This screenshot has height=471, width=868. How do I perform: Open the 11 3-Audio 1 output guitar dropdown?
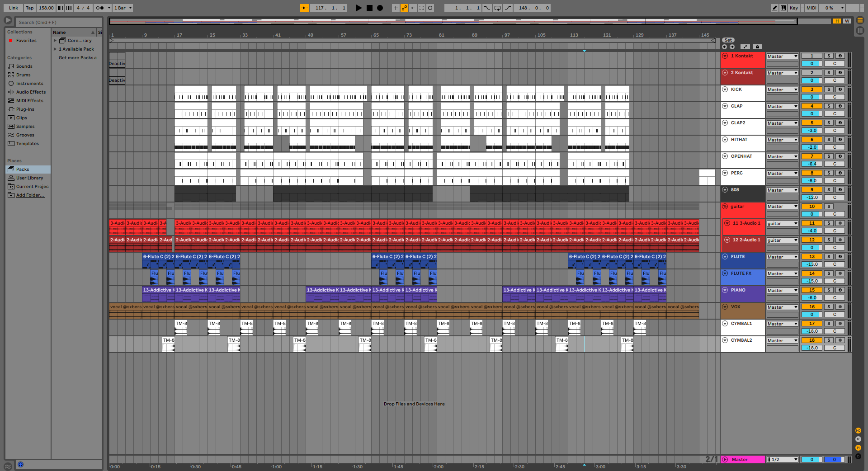coord(783,224)
